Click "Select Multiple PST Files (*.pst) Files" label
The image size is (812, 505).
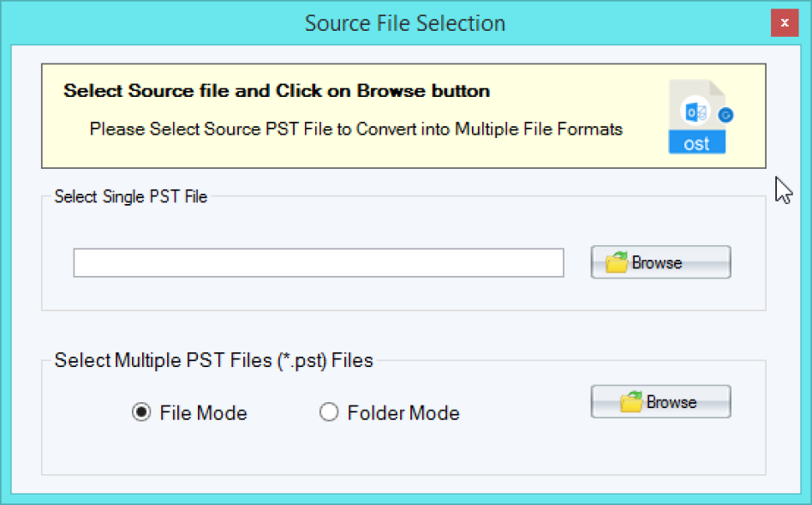pyautogui.click(x=213, y=360)
